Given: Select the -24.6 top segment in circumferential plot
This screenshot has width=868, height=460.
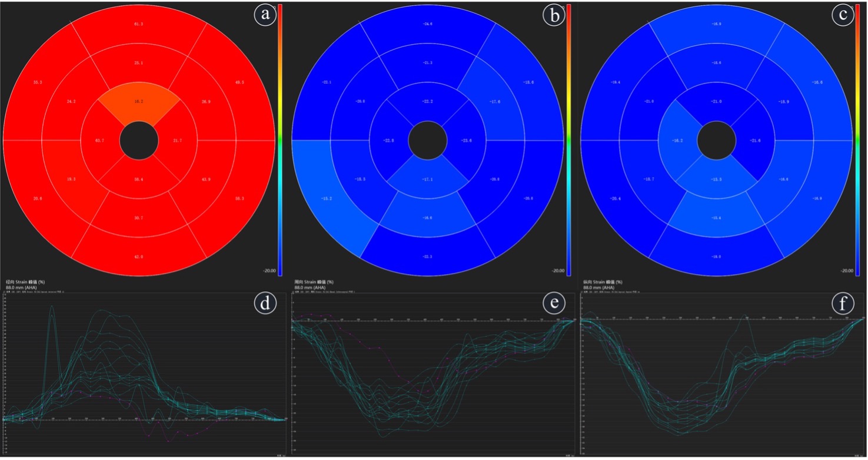Looking at the screenshot, I should tap(427, 24).
